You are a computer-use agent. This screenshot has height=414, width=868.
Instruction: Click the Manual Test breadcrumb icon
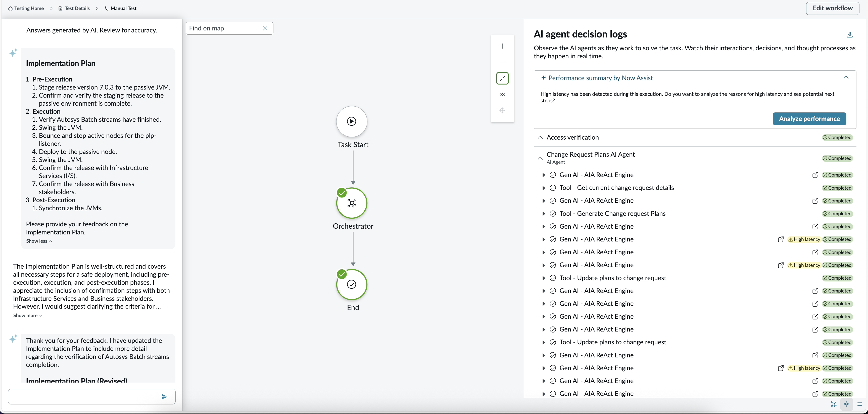(107, 9)
